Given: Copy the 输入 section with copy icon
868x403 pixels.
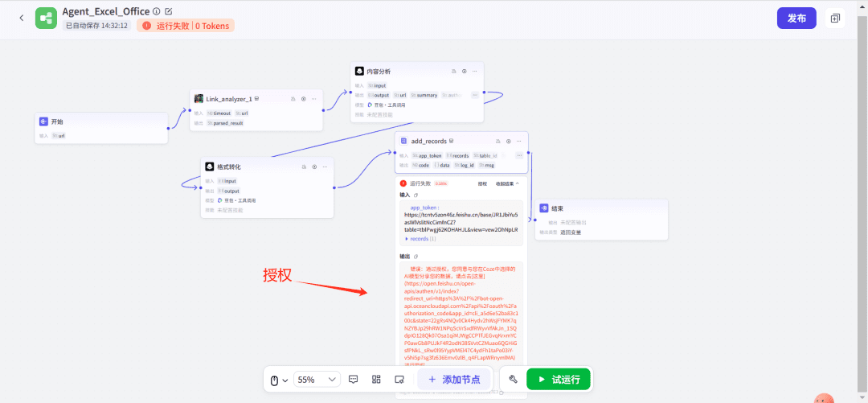Looking at the screenshot, I should point(416,195).
